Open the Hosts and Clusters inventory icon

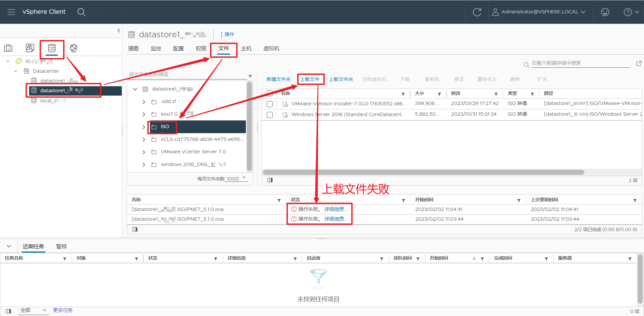point(8,48)
